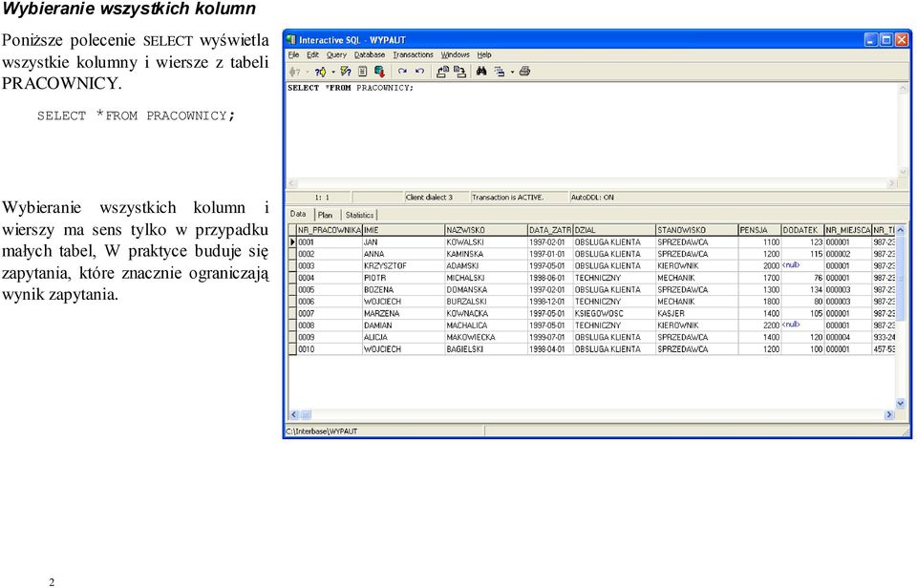Click the DZIAL column header

[x=614, y=230]
